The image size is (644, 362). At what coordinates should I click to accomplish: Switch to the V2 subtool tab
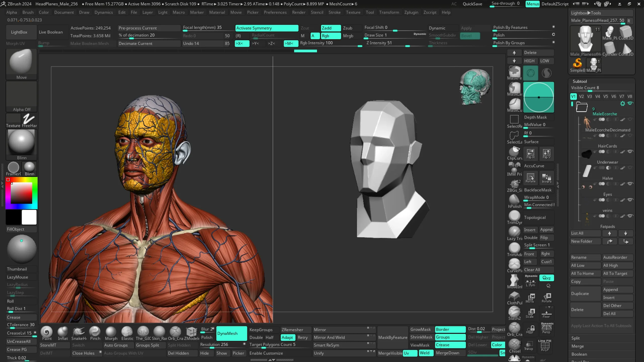pyautogui.click(x=582, y=96)
